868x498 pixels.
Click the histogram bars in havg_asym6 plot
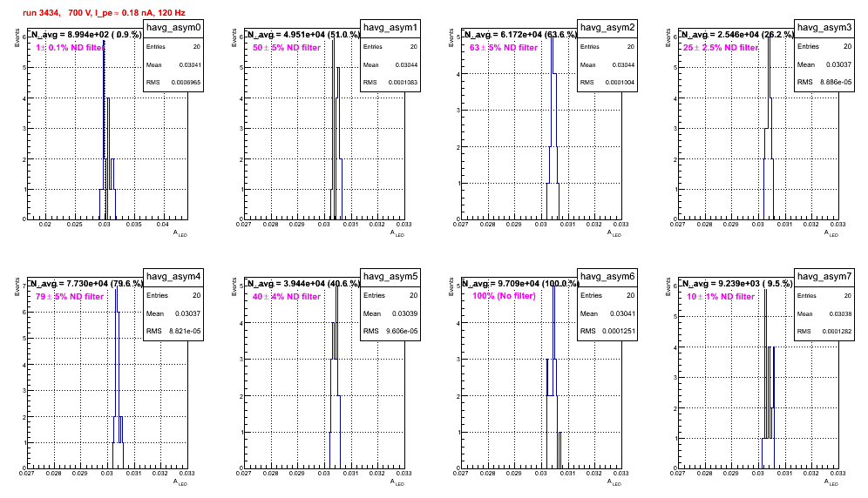553,376
